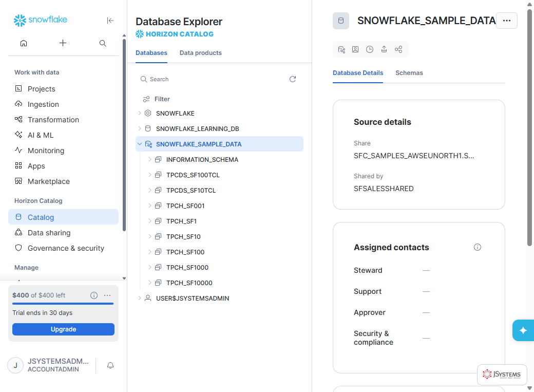Open the Copilot sparkle button
The image size is (534, 392).
523,330
